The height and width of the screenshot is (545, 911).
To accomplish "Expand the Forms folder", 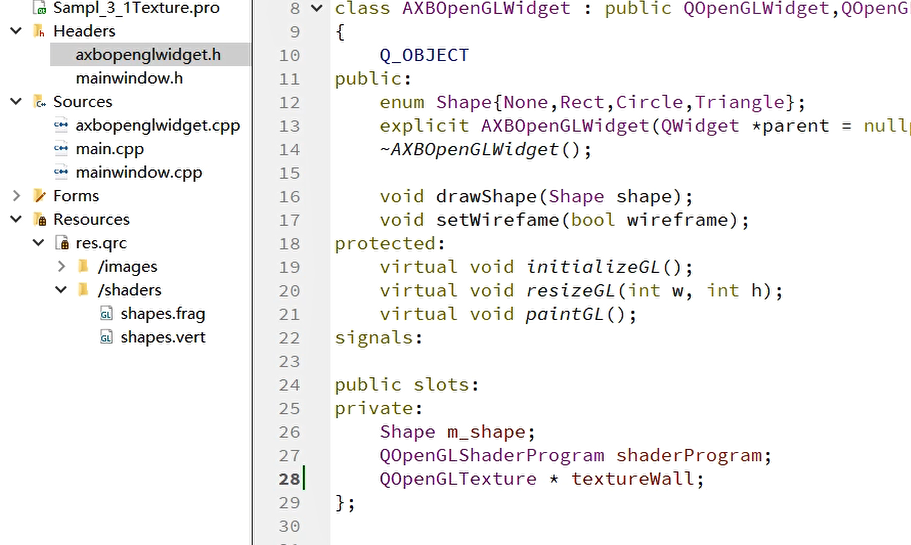I will coord(16,196).
